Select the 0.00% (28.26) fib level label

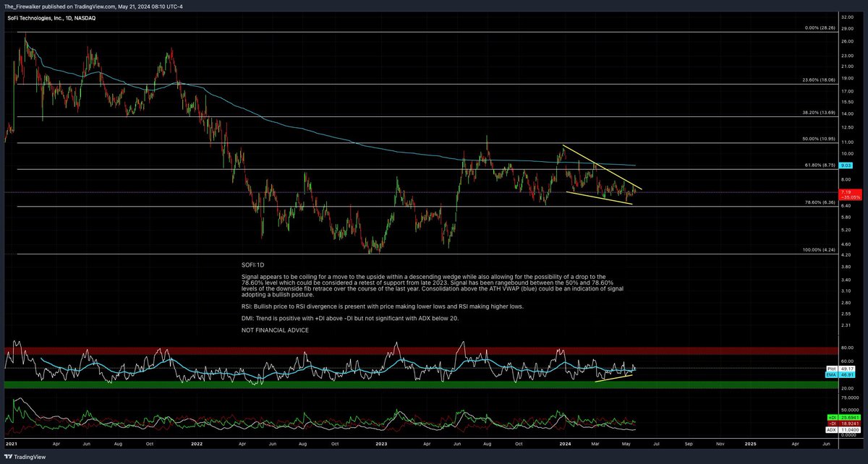[820, 28]
